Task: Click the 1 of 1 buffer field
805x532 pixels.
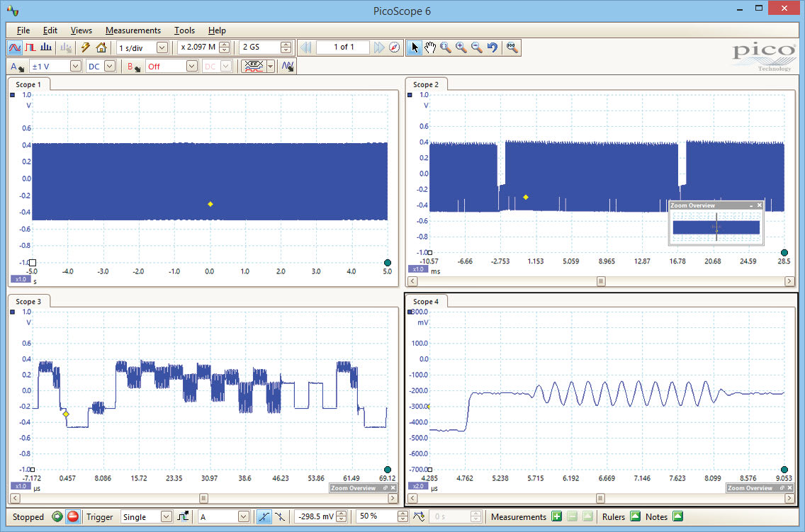Action: point(343,47)
